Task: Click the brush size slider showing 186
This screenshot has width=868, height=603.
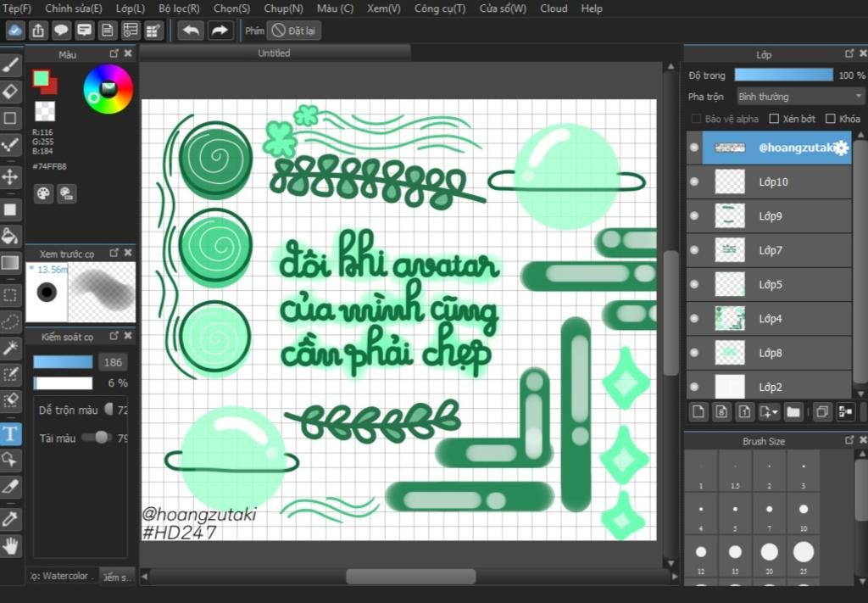Action: tap(63, 362)
